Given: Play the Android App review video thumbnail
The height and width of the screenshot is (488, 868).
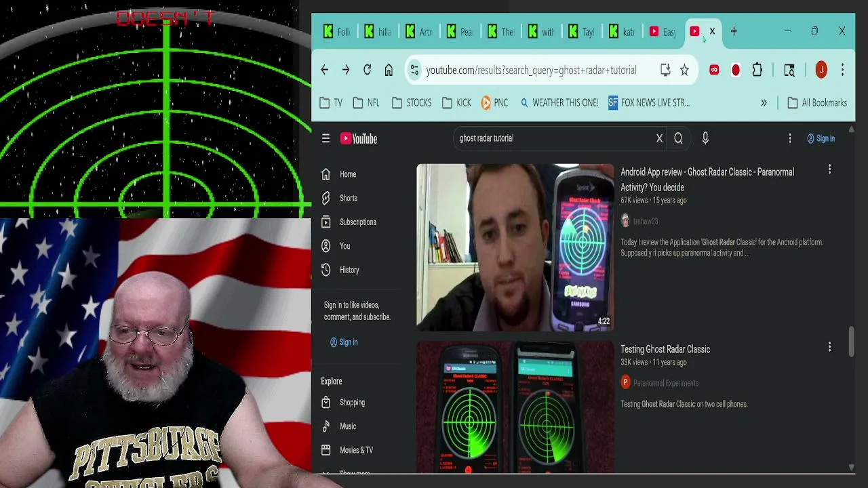Looking at the screenshot, I should tap(515, 247).
